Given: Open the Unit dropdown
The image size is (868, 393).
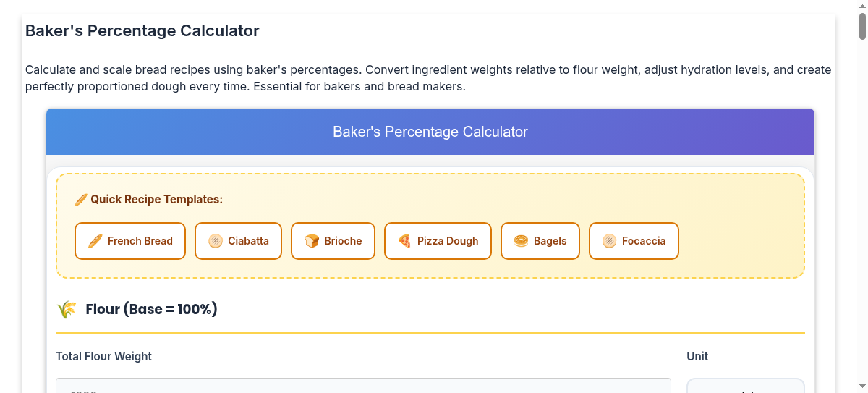Looking at the screenshot, I should 745,387.
